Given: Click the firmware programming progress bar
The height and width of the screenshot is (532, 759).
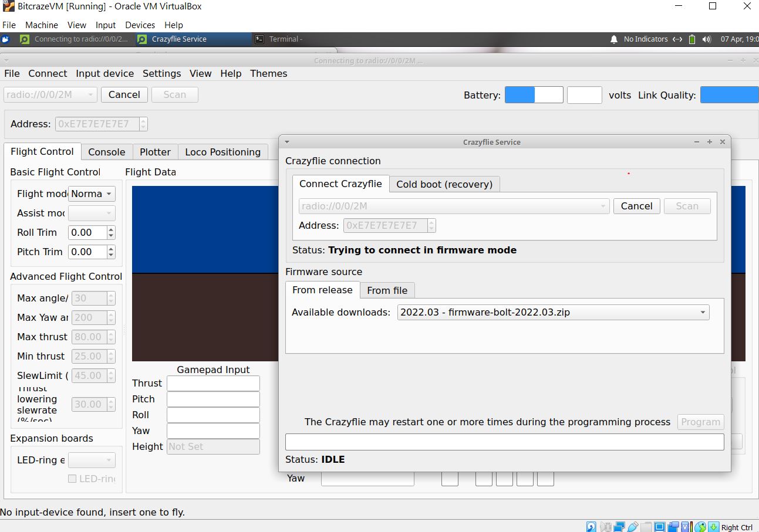Looking at the screenshot, I should click(x=504, y=442).
